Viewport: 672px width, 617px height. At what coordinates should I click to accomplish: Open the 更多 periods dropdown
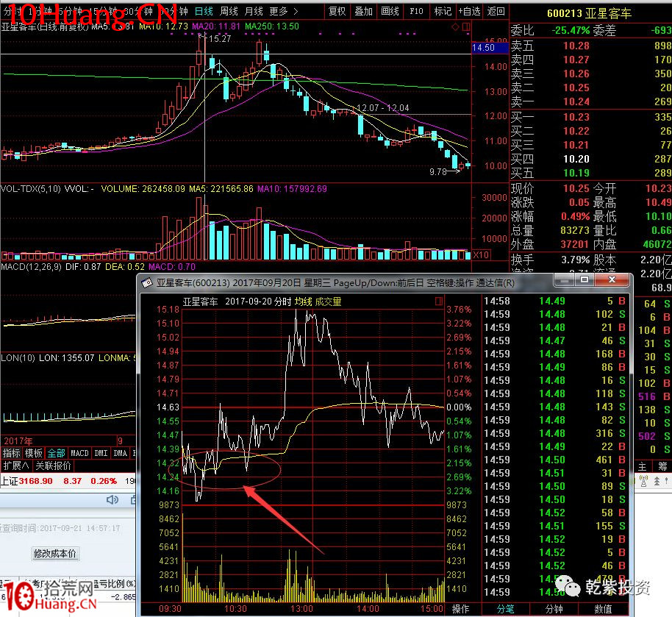[x=283, y=11]
